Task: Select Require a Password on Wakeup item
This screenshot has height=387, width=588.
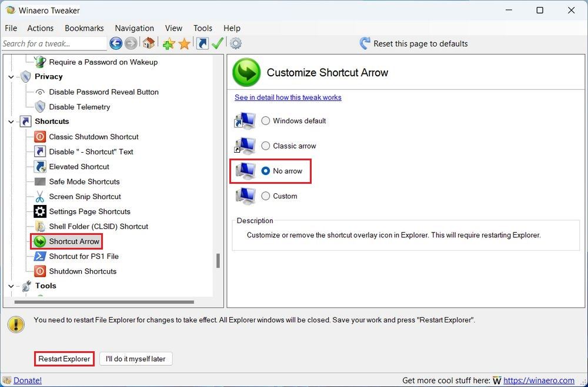Action: tap(103, 62)
